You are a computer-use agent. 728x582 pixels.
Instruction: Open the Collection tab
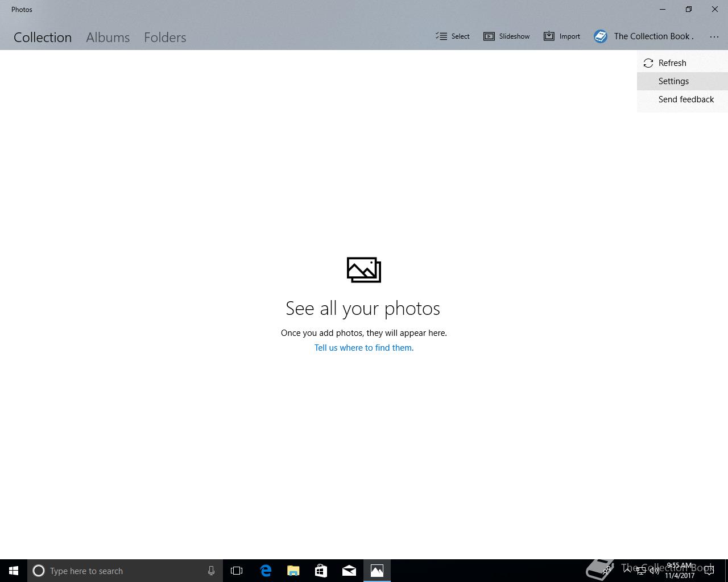click(43, 38)
